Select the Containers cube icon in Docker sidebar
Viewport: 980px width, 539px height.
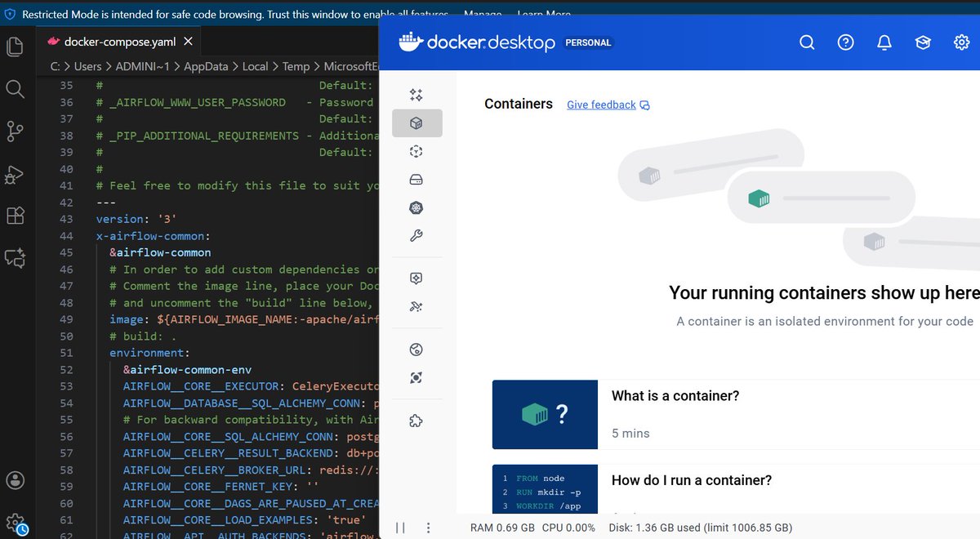click(x=416, y=123)
